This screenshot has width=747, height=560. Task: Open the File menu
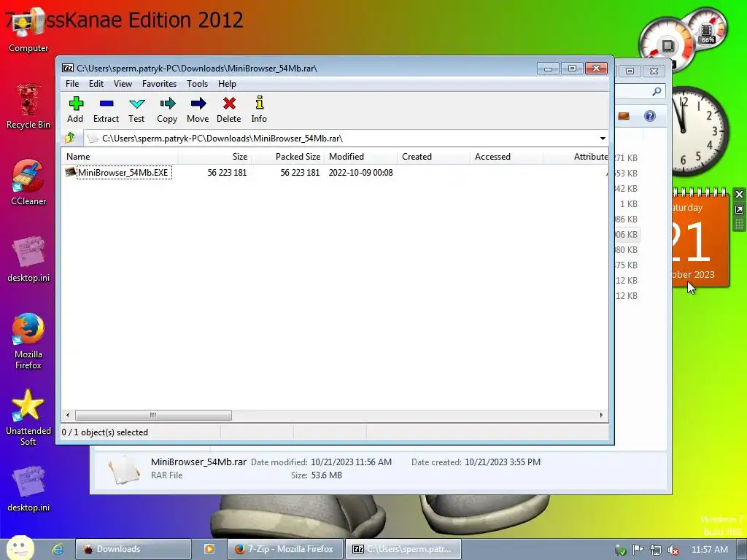point(72,83)
